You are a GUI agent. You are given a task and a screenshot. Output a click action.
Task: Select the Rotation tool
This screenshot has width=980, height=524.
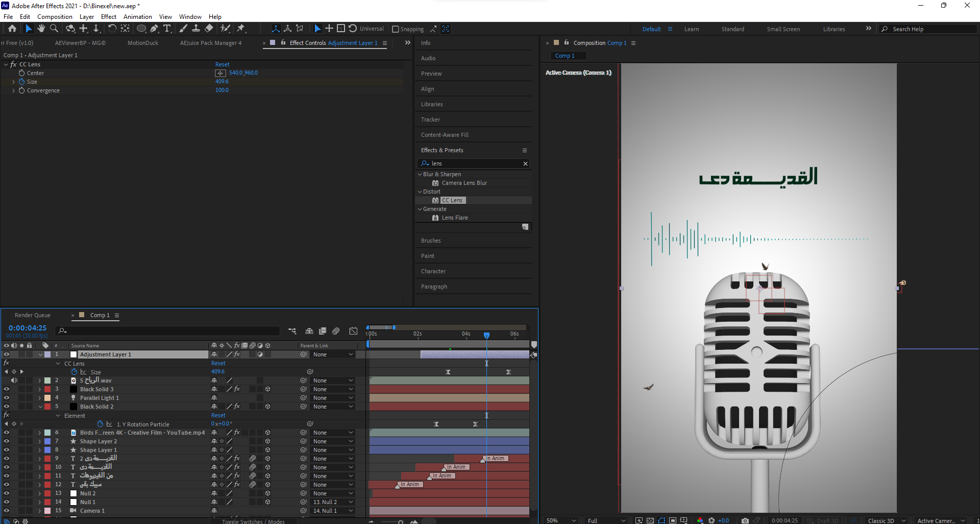pos(112,29)
